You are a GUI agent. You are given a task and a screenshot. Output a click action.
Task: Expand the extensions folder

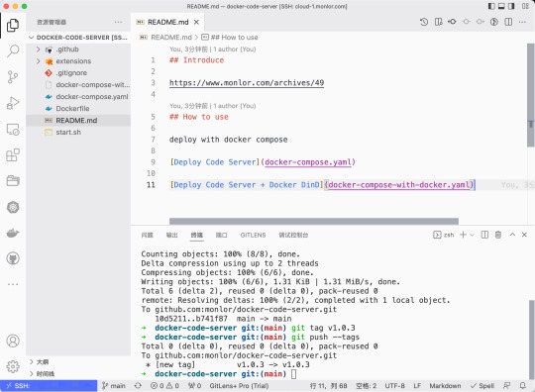(x=39, y=61)
